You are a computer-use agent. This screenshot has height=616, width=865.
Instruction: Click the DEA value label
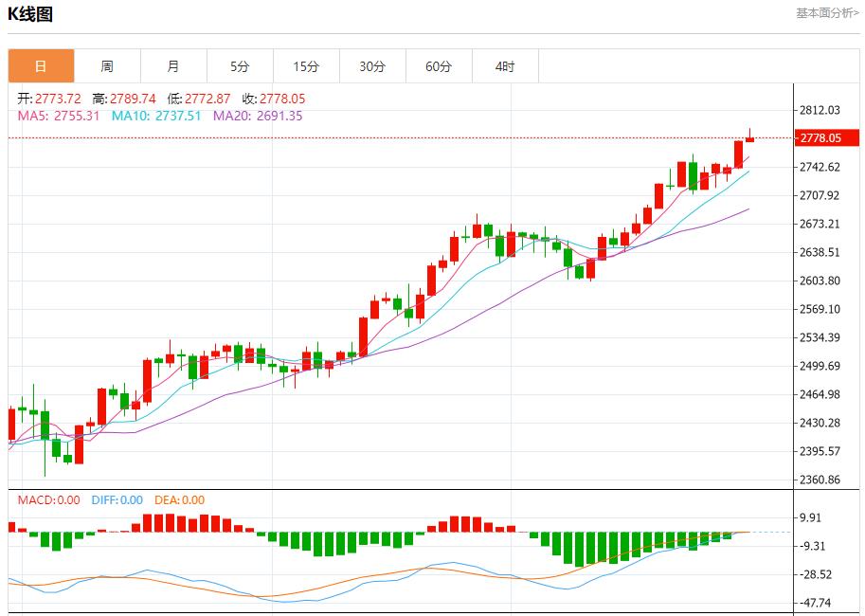(179, 499)
